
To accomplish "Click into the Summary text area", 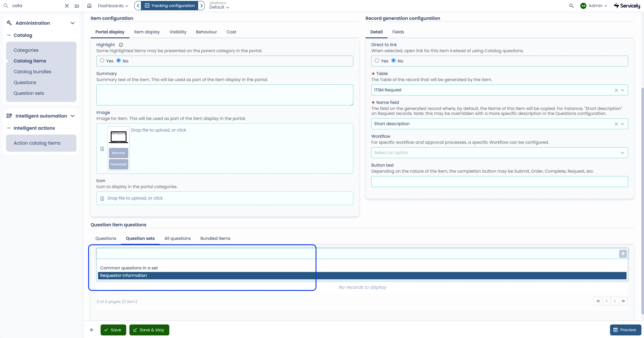I will click(x=225, y=95).
